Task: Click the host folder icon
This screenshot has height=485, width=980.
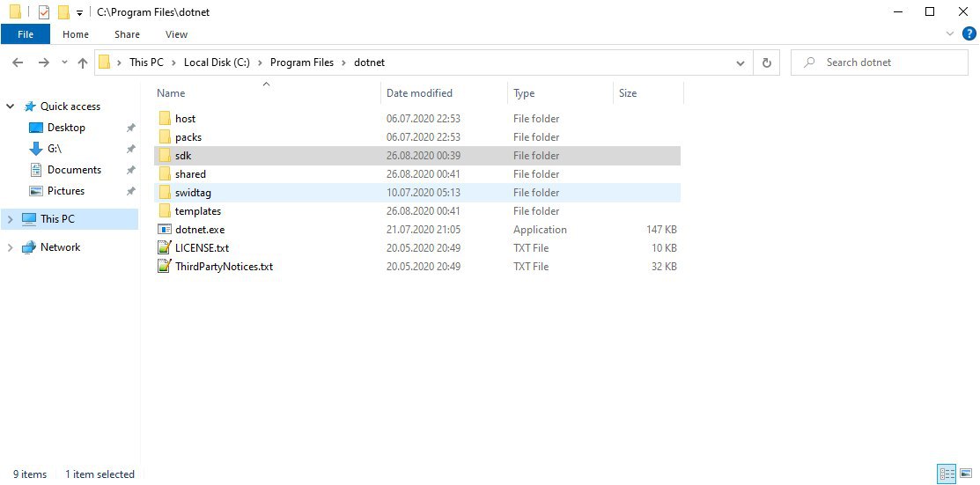Action: click(165, 119)
